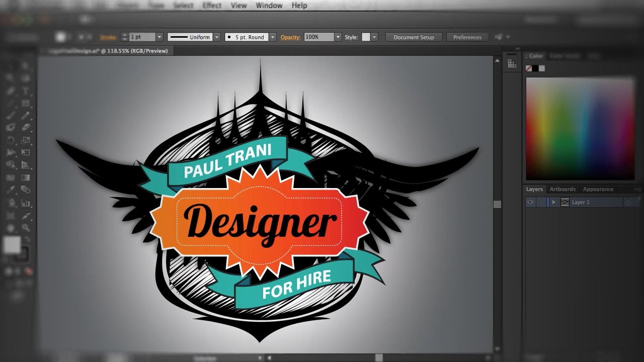The height and width of the screenshot is (362, 644).
Task: Click the opacity 100% field
Action: [x=319, y=37]
